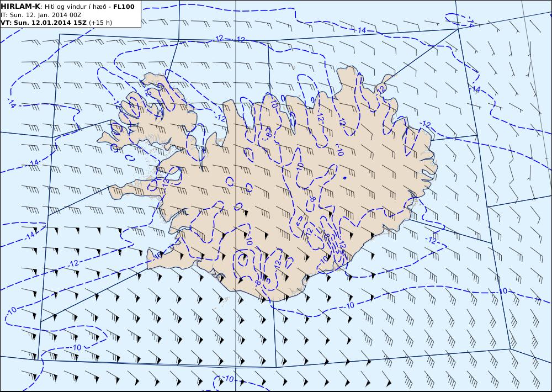This screenshot has width=552, height=392.
Task: Select the 'IT: Sun. 12. Jan. 2014 00Z' line
Action: 41,15
